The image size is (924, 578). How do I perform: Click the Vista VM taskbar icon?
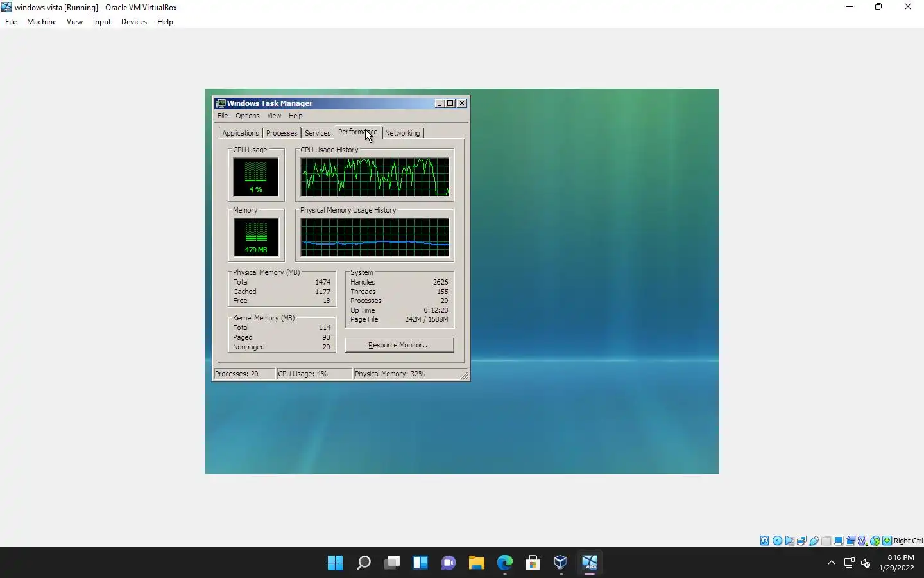[589, 563]
